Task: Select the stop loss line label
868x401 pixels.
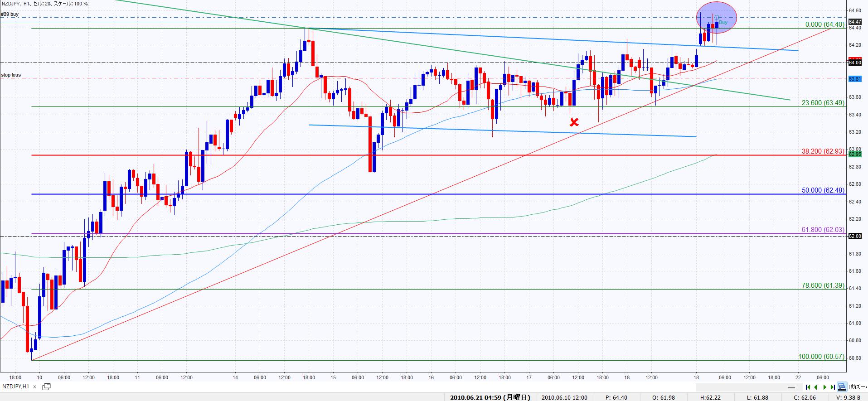Action: [11, 75]
